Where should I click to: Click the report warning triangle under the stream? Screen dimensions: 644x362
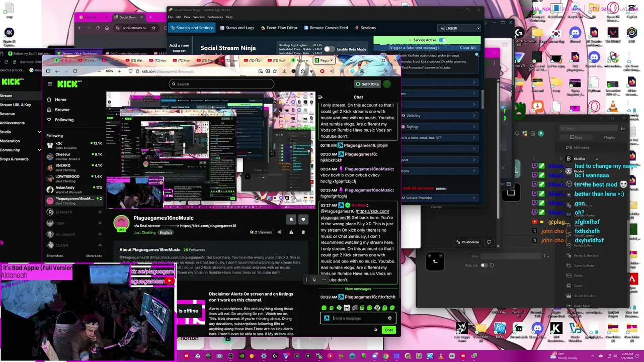[291, 232]
